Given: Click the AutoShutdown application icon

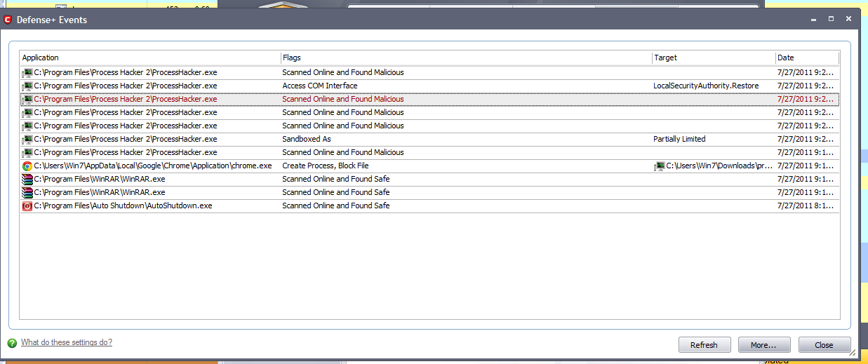Looking at the screenshot, I should [27, 205].
